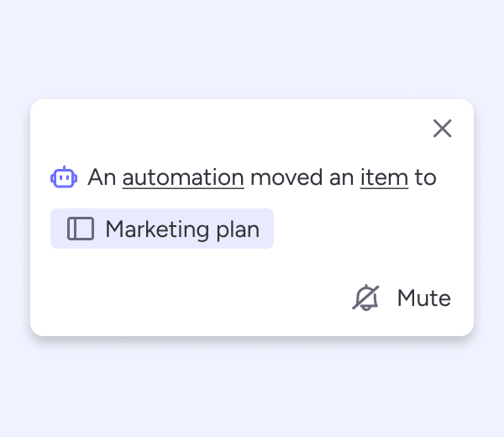Viewport: 504px width, 437px height.
Task: Mute notifications for this automation
Action: 402,297
